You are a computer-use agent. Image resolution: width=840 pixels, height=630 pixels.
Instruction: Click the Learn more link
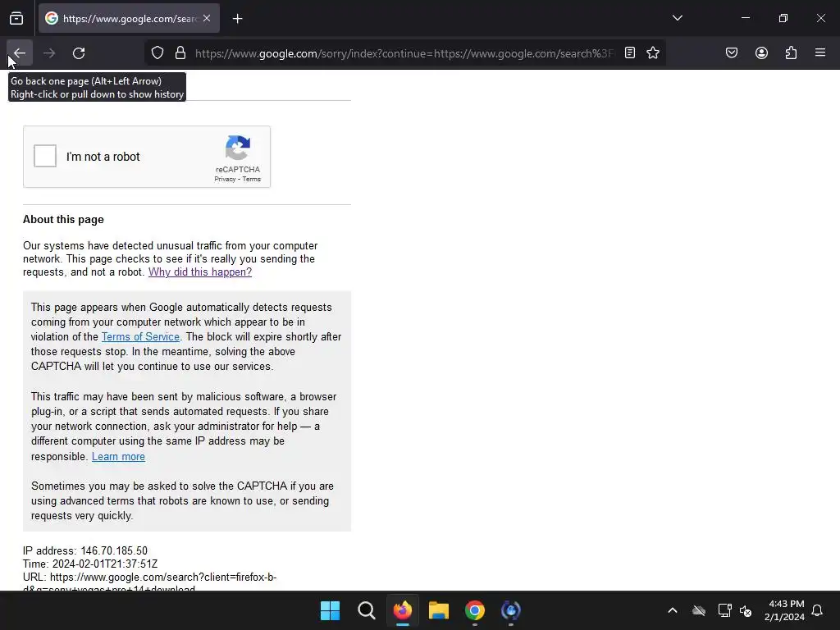(x=118, y=457)
